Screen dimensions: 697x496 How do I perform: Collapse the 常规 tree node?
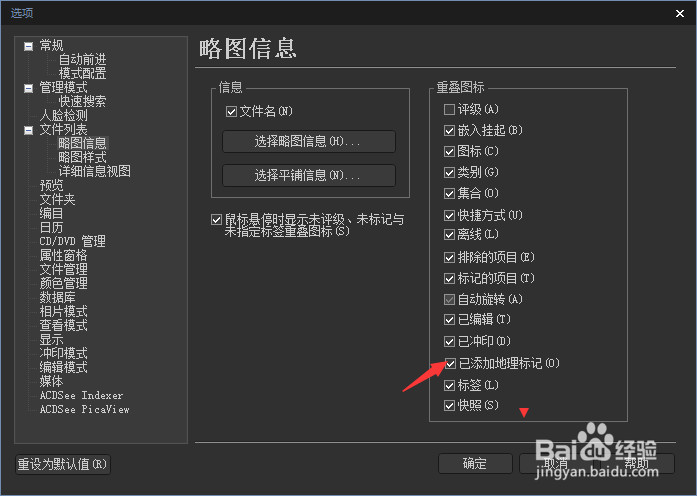tap(28, 46)
